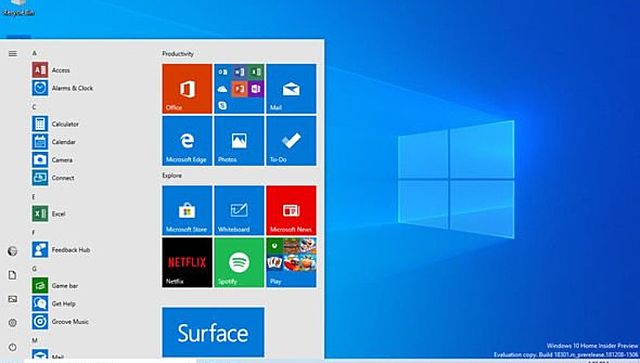Open the Connect app
Viewport: 640px width, 363px height.
pos(53,178)
